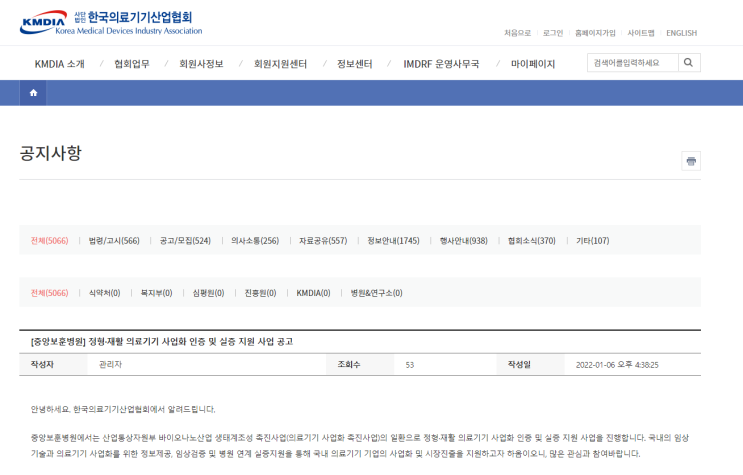
Task: Open the IMDRF 운영사무국 menu
Action: pos(441,64)
